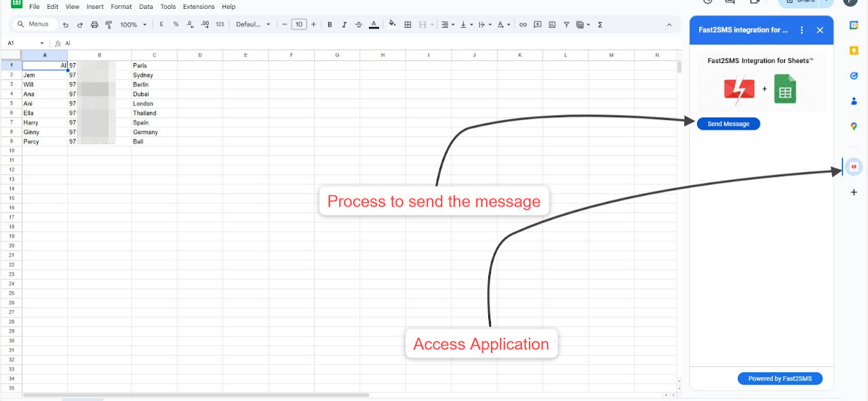
Task: Open the font family dropdown
Action: pos(253,24)
